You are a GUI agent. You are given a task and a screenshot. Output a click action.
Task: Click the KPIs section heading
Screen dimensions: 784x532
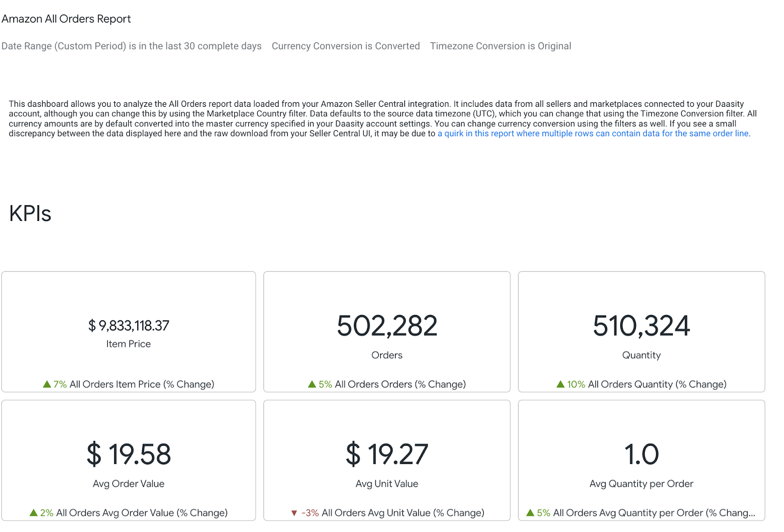(30, 214)
